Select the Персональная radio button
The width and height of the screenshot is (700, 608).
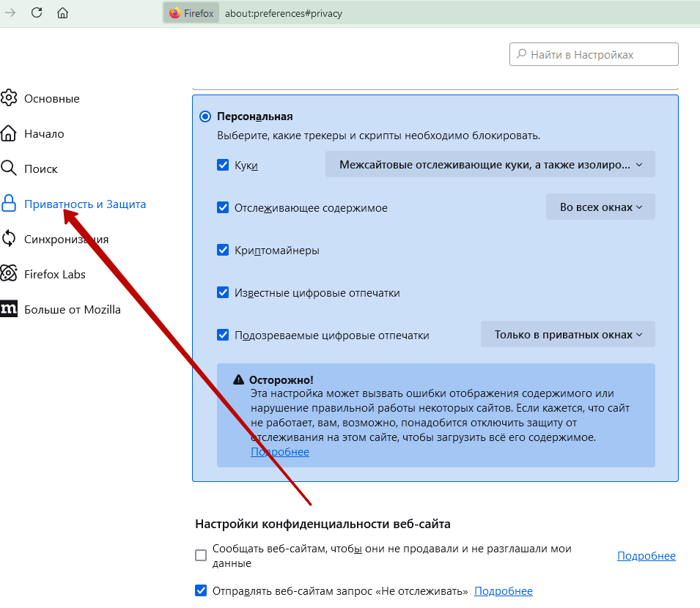tap(205, 116)
